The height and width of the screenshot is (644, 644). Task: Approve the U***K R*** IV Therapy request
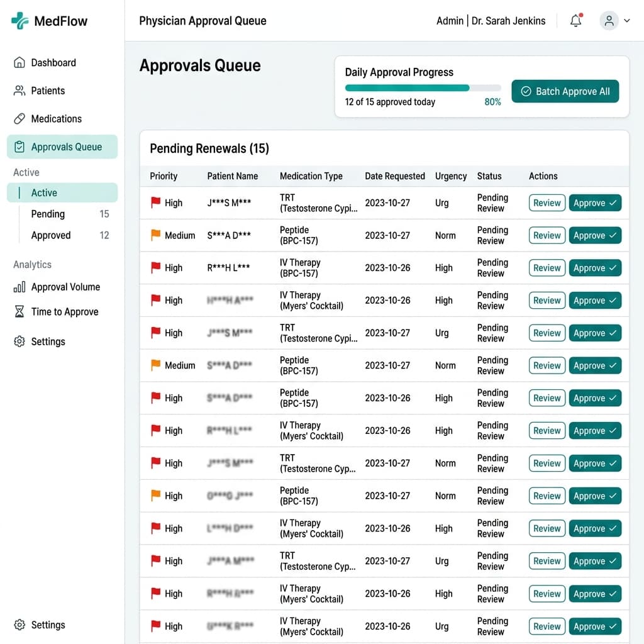[x=595, y=626]
